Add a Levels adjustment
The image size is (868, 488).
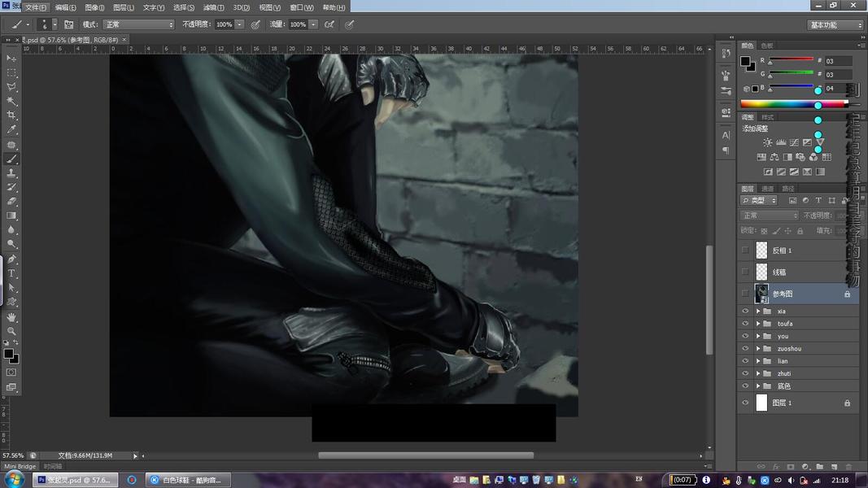(781, 143)
